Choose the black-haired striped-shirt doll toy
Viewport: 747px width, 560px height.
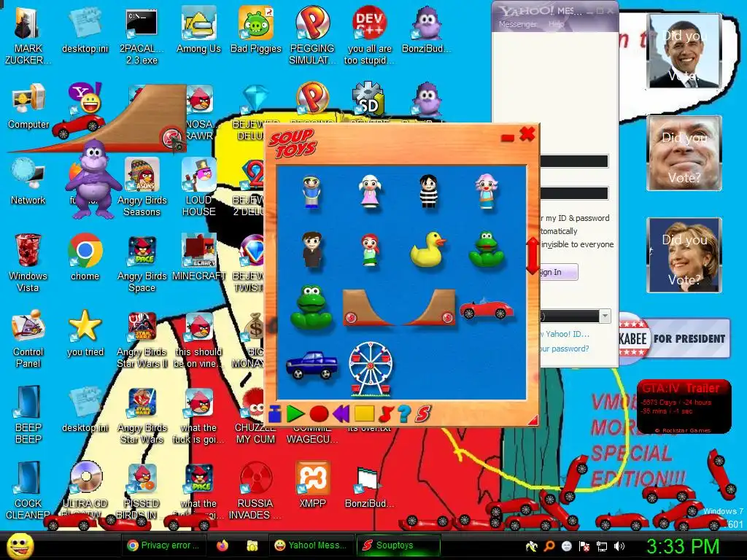tap(427, 191)
